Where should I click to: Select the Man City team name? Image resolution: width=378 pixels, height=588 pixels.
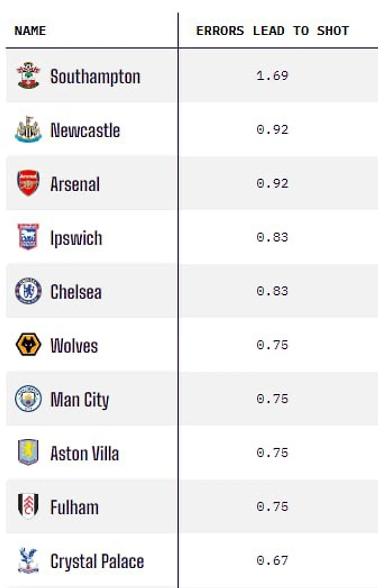80,400
